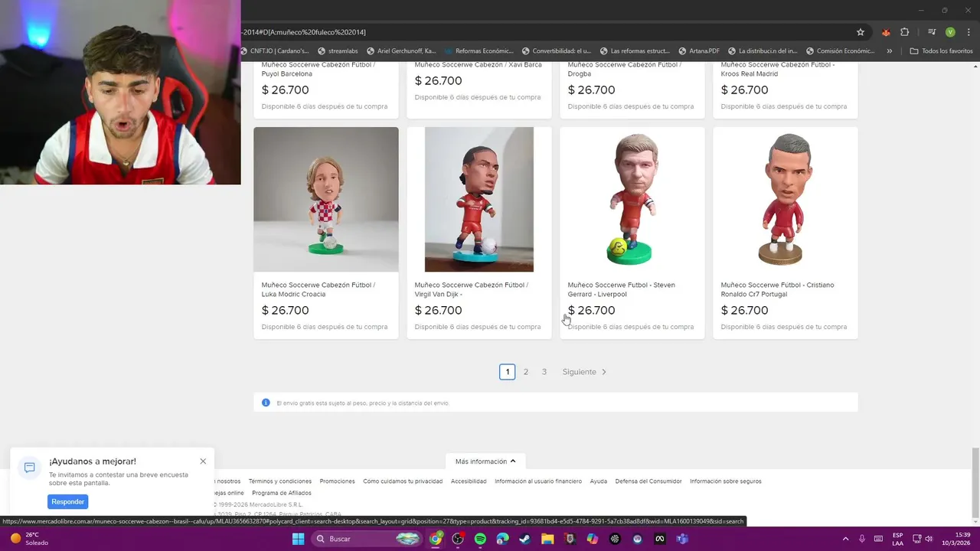
Task: Click the survey chat bubble icon
Action: click(x=30, y=468)
